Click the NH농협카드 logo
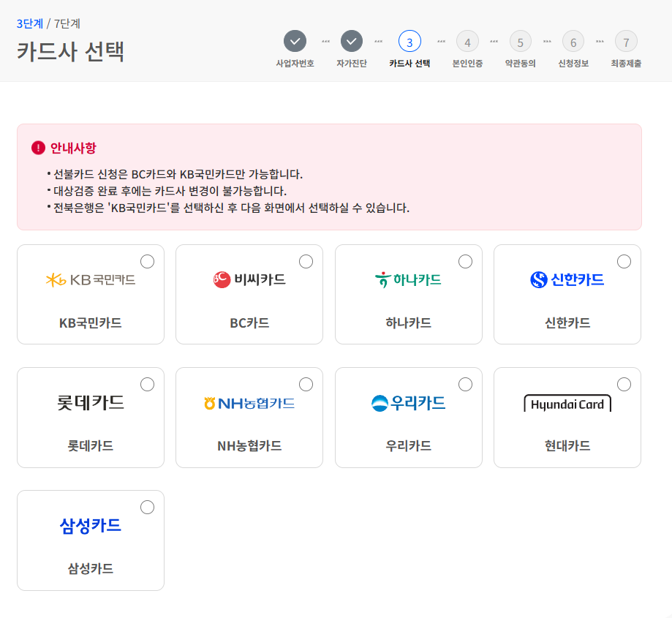The width and height of the screenshot is (672, 618). pyautogui.click(x=249, y=403)
